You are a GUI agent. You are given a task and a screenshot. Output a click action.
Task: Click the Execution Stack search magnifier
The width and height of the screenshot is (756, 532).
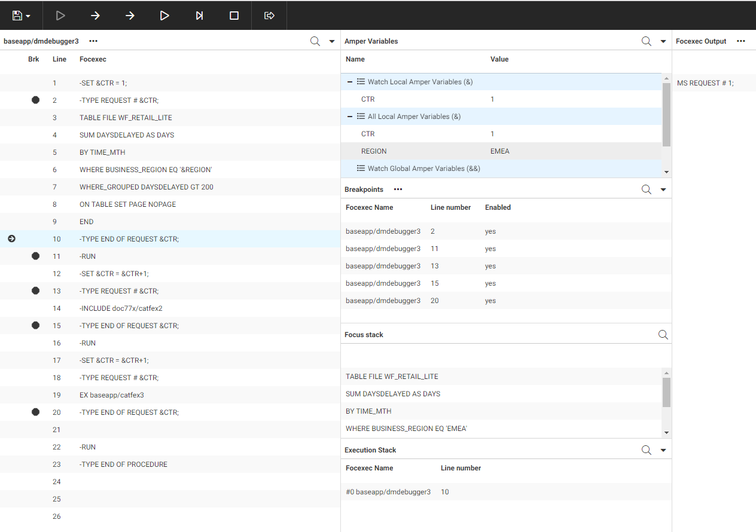pos(646,450)
